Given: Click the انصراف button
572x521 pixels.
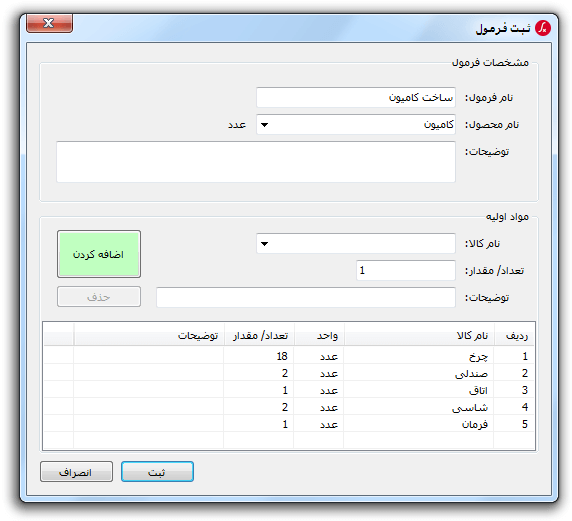Looking at the screenshot, I should click(76, 472).
